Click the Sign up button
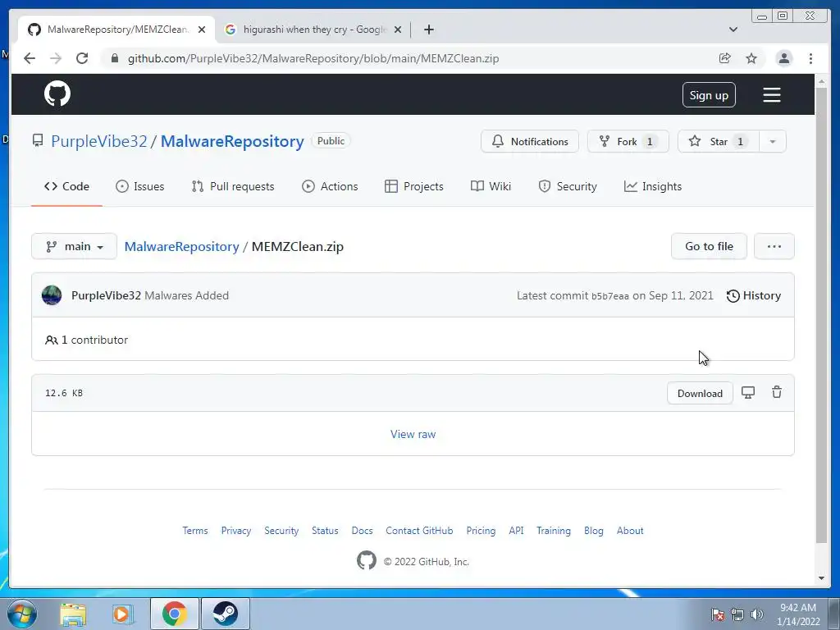 click(x=708, y=95)
